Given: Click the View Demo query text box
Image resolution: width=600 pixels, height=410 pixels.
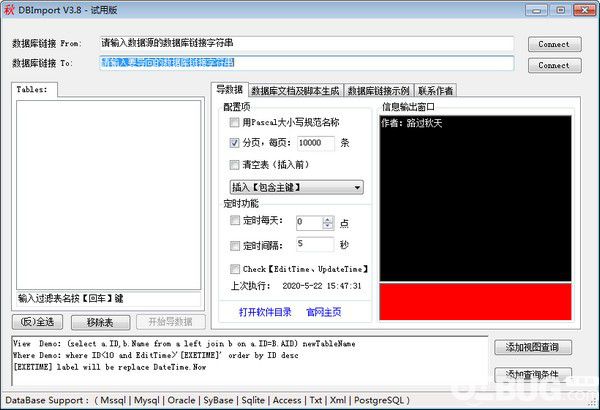Looking at the screenshot, I should click(250, 361).
